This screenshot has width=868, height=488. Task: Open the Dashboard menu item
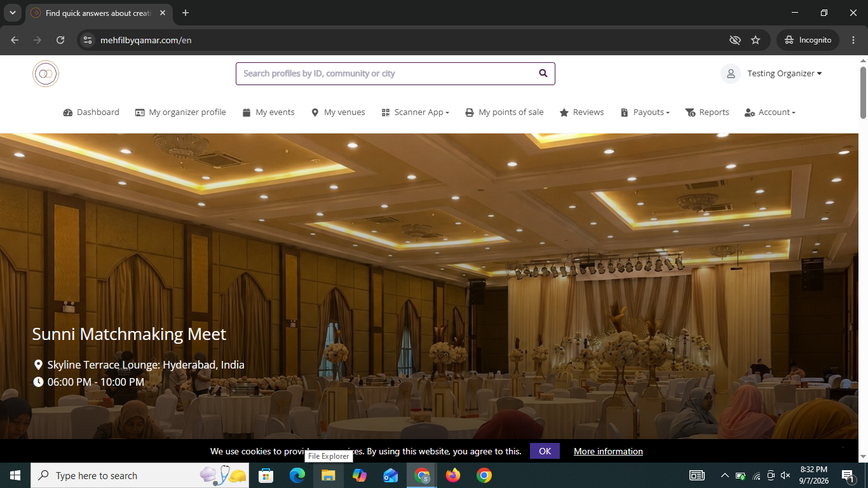point(92,112)
